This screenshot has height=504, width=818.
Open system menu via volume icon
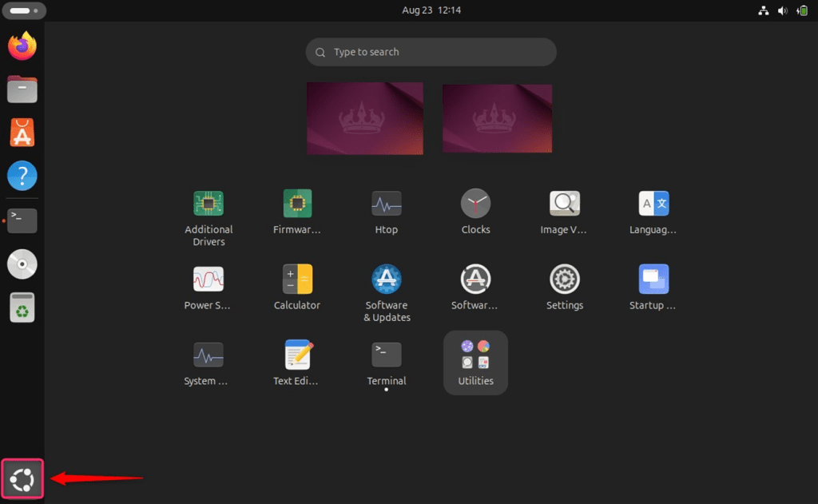tap(782, 10)
